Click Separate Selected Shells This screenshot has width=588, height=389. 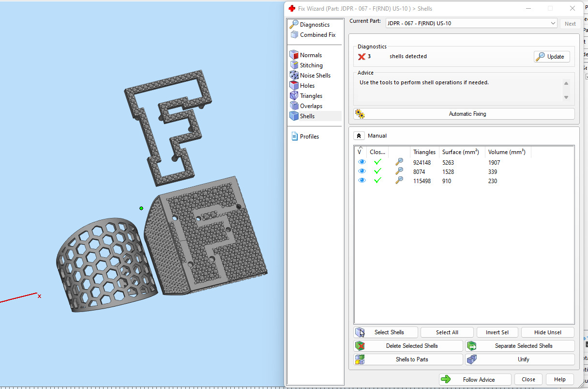(x=520, y=346)
